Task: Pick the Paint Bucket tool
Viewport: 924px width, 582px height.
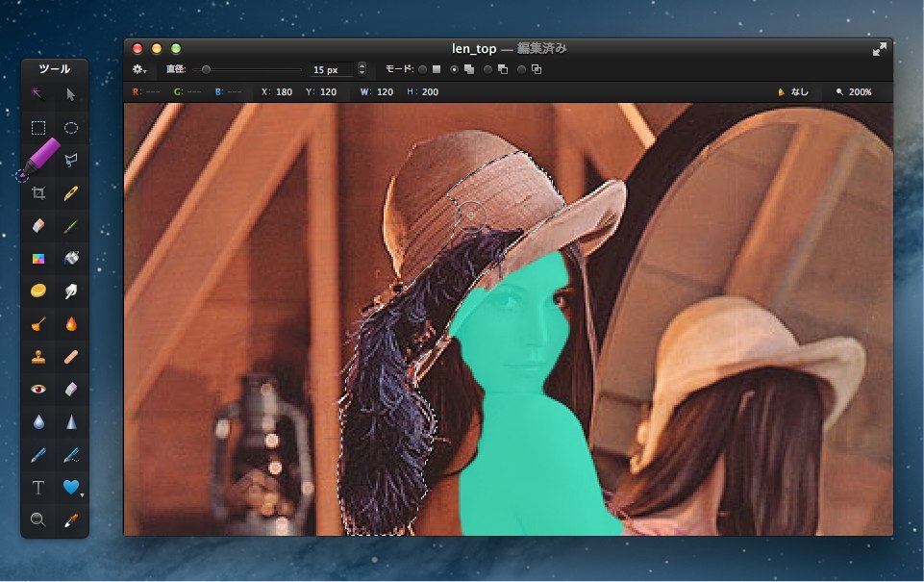Action: click(x=71, y=258)
